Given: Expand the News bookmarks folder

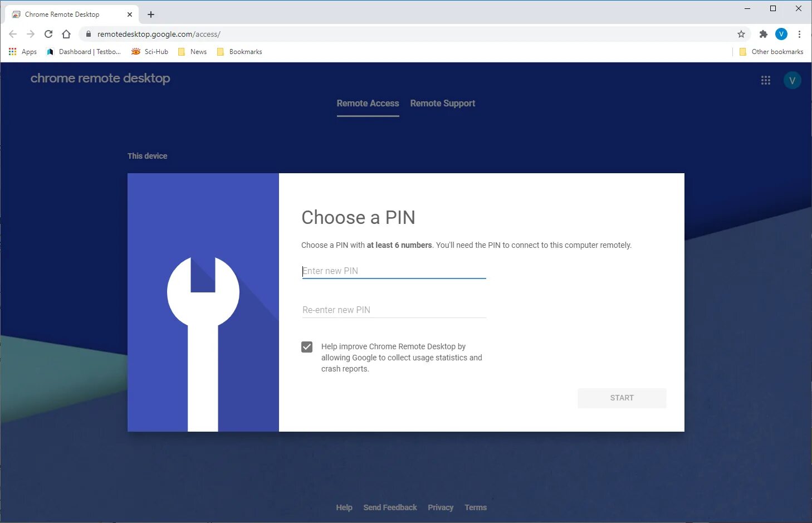Looking at the screenshot, I should (x=192, y=52).
